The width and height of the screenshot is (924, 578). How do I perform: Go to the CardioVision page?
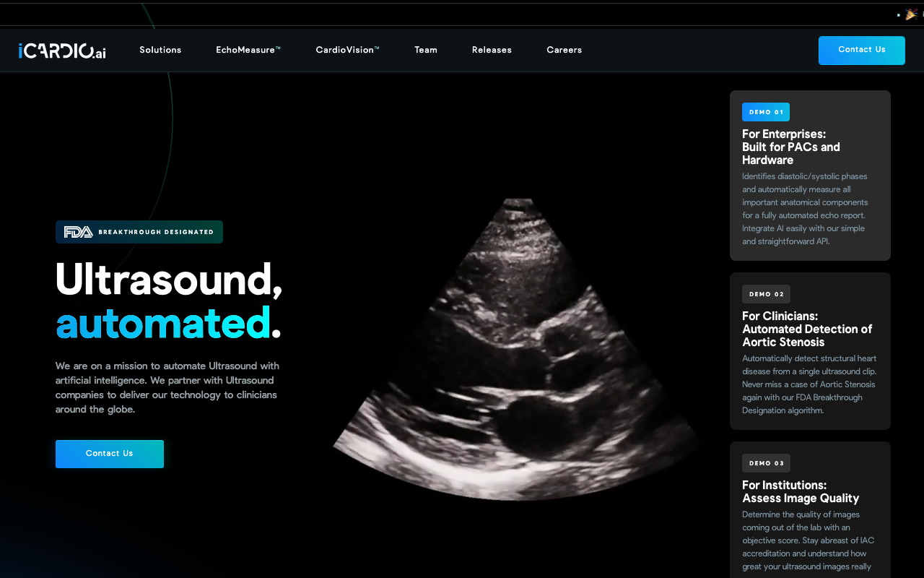(x=347, y=50)
